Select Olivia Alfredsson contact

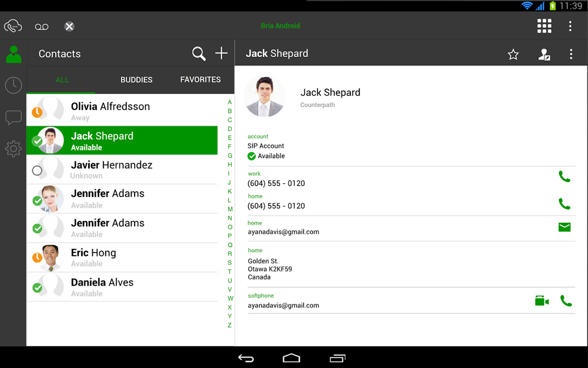tap(122, 110)
